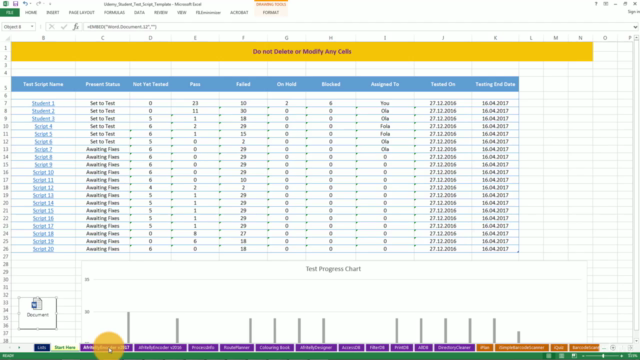Select the DirectoryCleaner sheet tab
The image size is (640, 360).
tap(454, 347)
